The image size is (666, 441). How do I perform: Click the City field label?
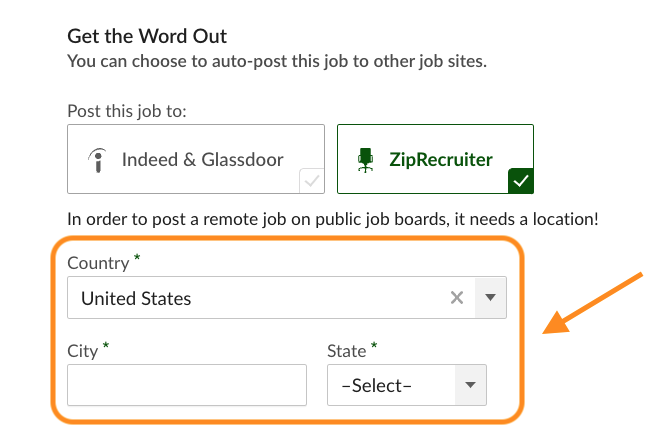(x=83, y=351)
